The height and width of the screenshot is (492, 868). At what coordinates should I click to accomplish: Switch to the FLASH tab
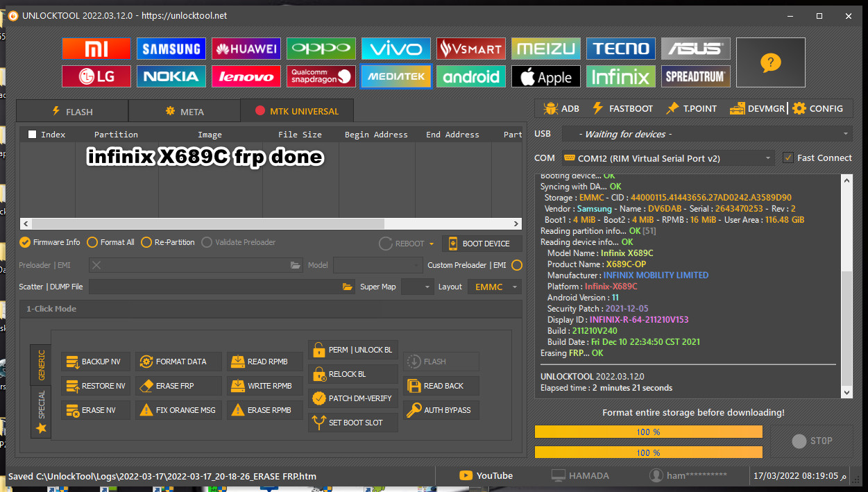pyautogui.click(x=72, y=111)
